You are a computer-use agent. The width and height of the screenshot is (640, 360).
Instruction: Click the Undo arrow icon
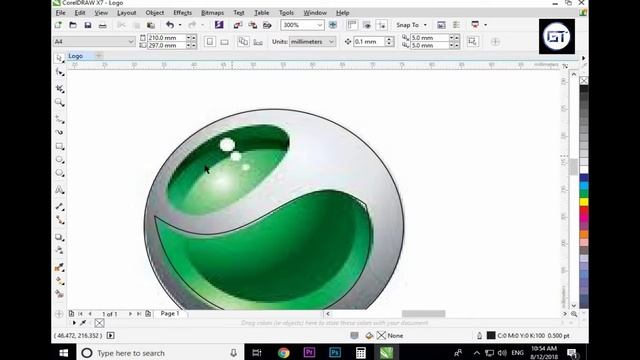click(x=170, y=25)
